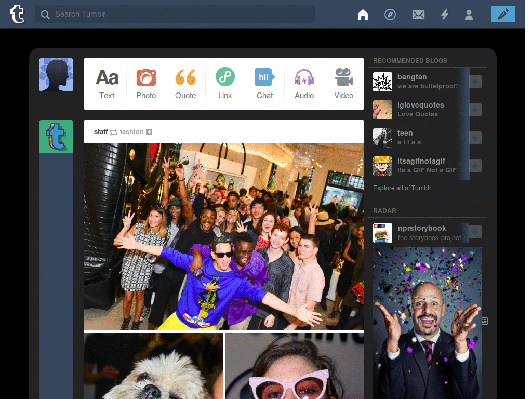The image size is (532, 399).
Task: Open the group party photo
Action: [x=224, y=237]
